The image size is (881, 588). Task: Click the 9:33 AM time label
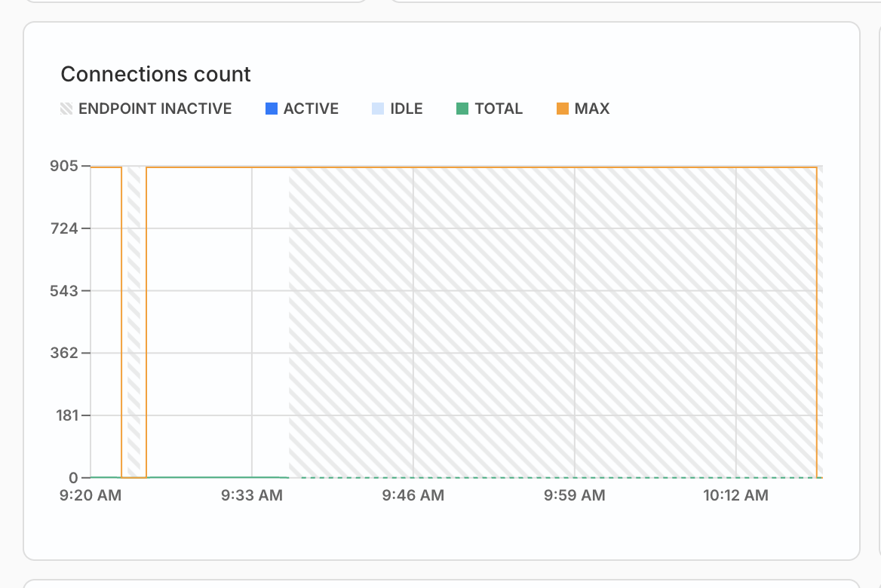[252, 495]
